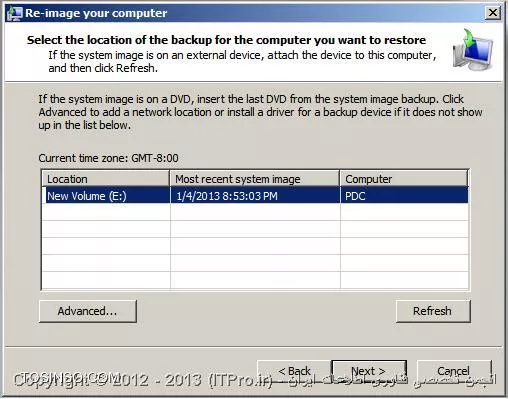
Task: Sort by the Computer column header
Action: coord(404,179)
